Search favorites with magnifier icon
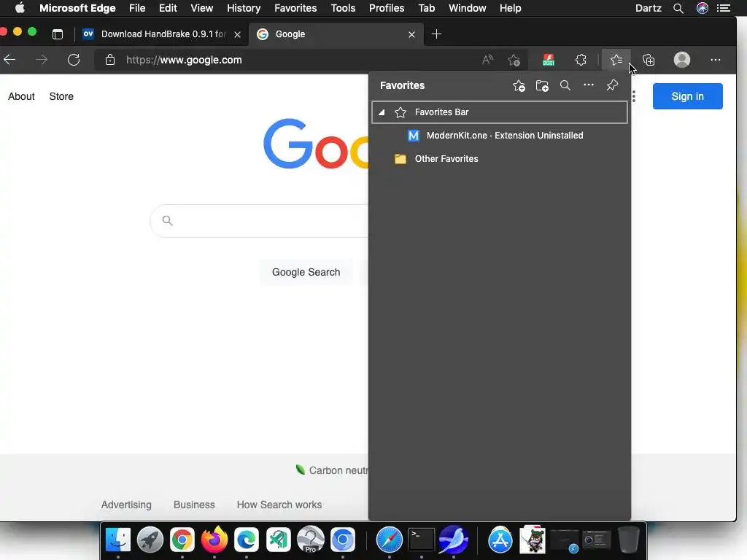Screen dimensions: 747x560 tap(565, 86)
